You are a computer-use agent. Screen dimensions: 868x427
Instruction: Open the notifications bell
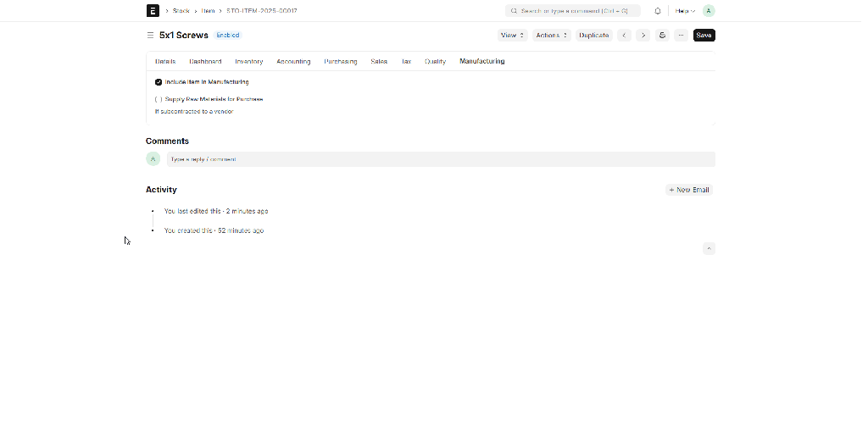click(657, 11)
